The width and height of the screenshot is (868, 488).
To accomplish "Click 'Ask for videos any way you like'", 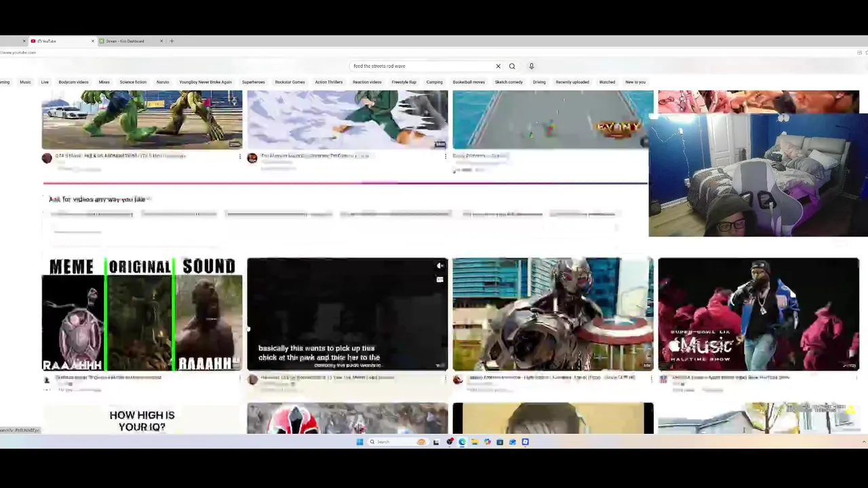I will [x=98, y=199].
